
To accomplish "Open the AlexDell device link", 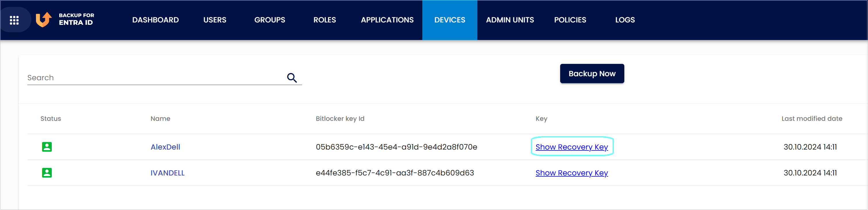I will pos(165,147).
